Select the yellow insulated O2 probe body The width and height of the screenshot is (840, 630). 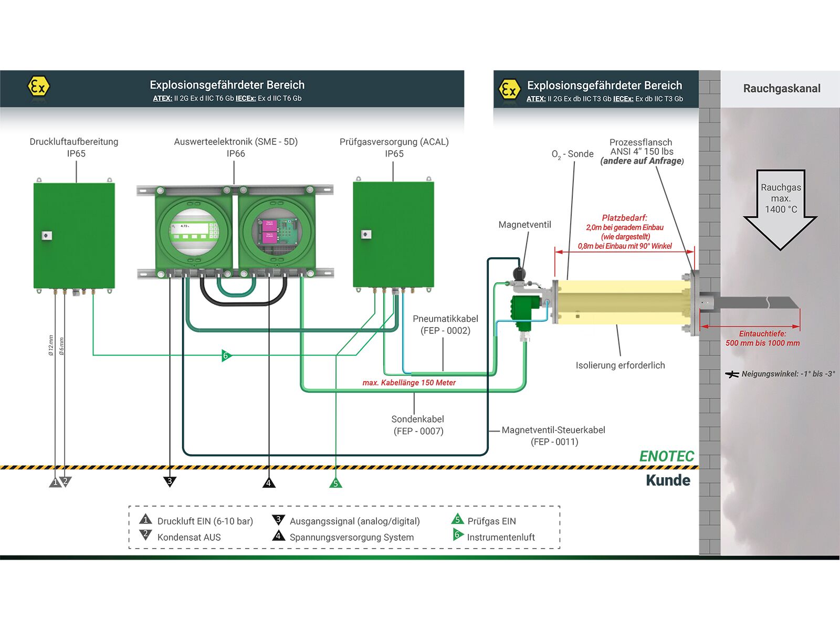[624, 302]
